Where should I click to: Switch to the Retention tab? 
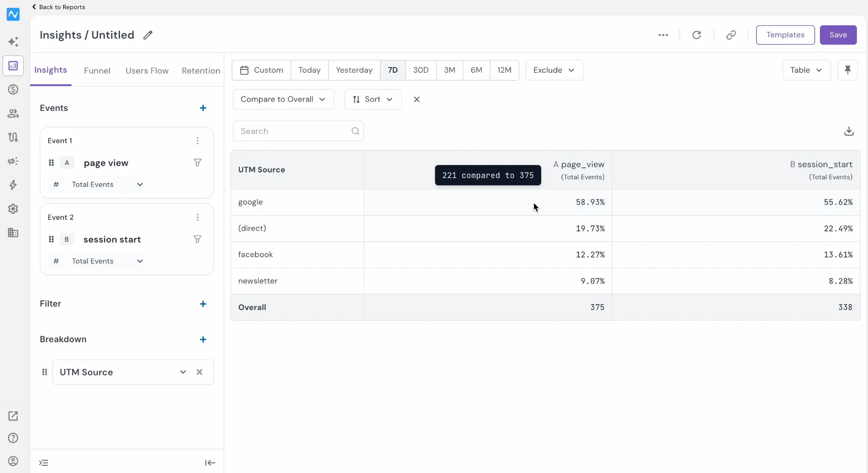coord(201,71)
